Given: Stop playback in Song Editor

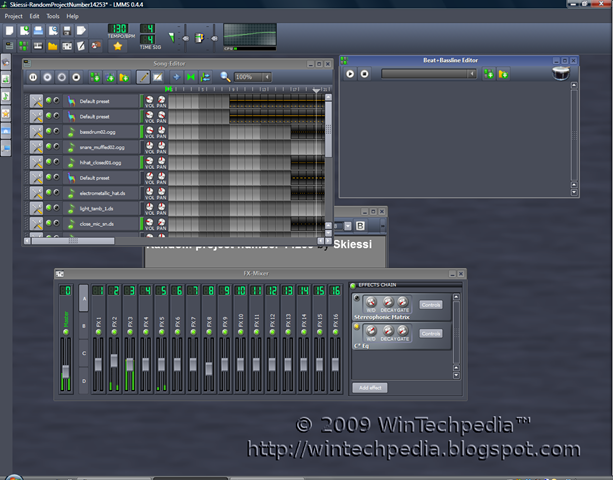Looking at the screenshot, I should pyautogui.click(x=76, y=77).
